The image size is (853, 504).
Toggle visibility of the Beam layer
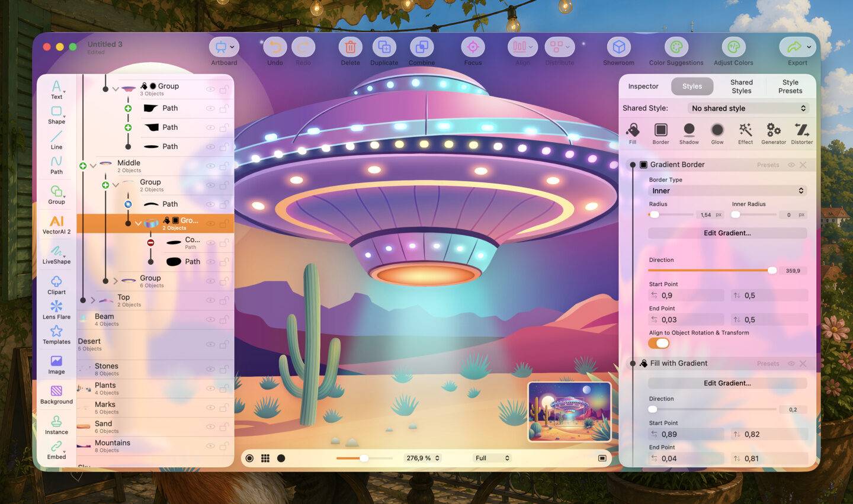tap(210, 320)
